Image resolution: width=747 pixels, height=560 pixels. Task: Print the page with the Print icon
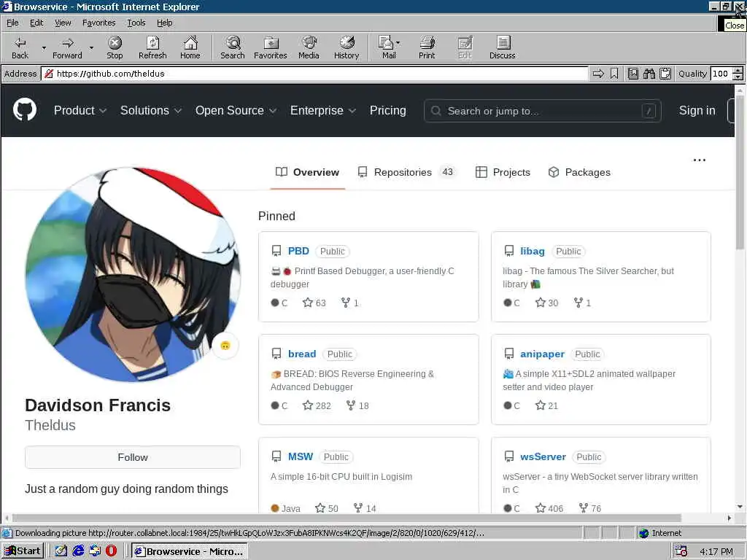coord(427,47)
